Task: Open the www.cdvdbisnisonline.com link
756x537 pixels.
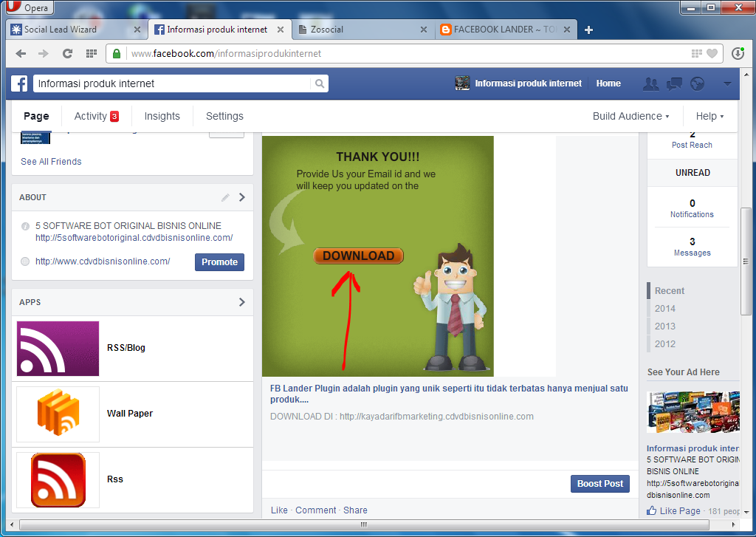Action: pyautogui.click(x=103, y=261)
